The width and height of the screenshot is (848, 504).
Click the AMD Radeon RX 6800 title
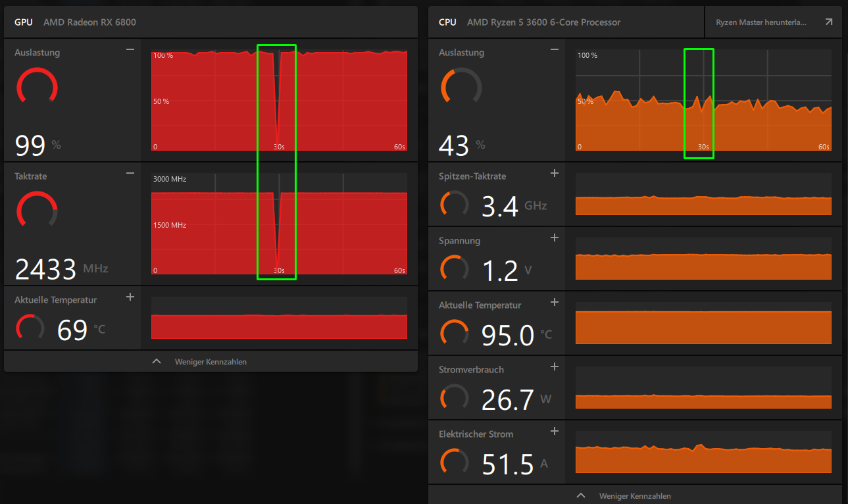coord(90,22)
